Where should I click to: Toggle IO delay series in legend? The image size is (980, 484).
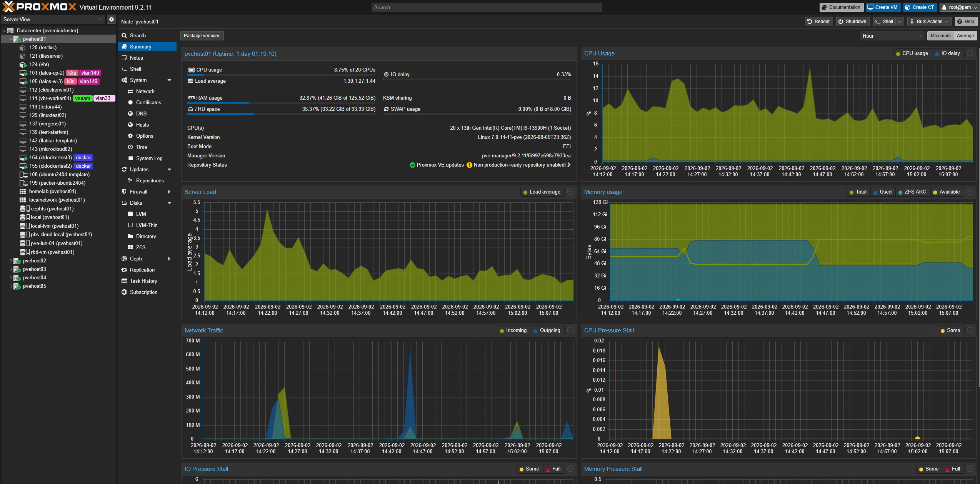(947, 53)
